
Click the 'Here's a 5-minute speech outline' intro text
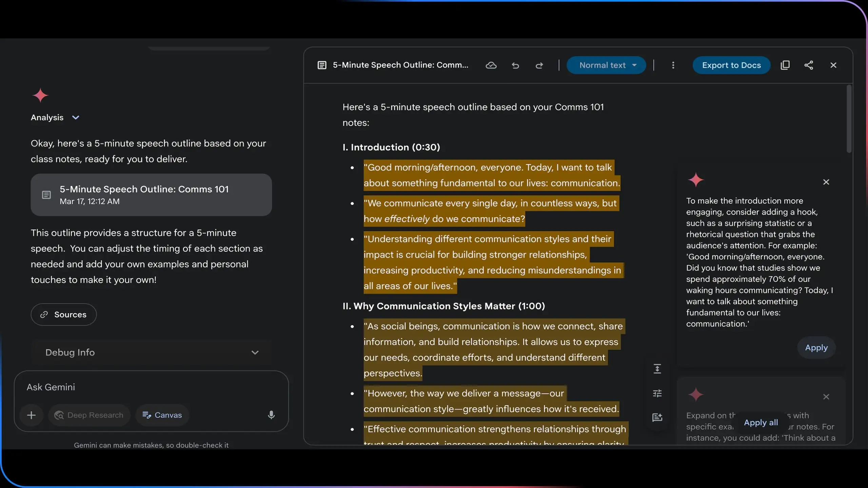(473, 115)
